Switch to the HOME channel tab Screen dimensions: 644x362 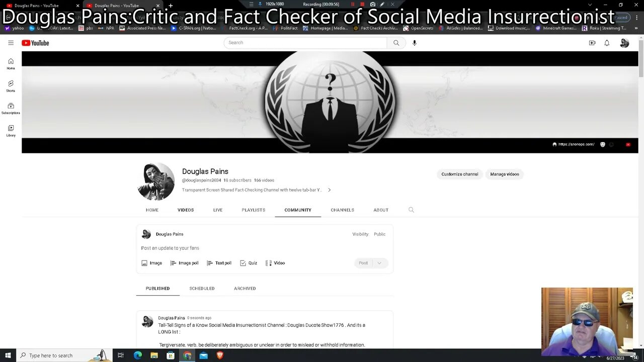tap(152, 210)
